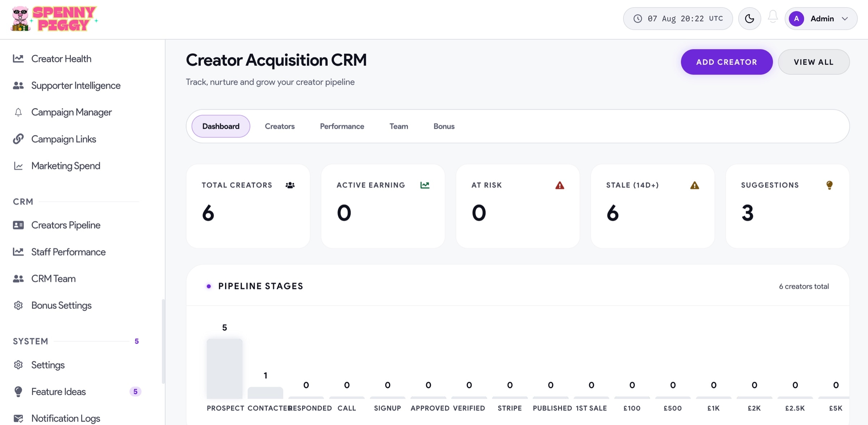Open Feature Ideas lightbulb icon

[18, 391]
